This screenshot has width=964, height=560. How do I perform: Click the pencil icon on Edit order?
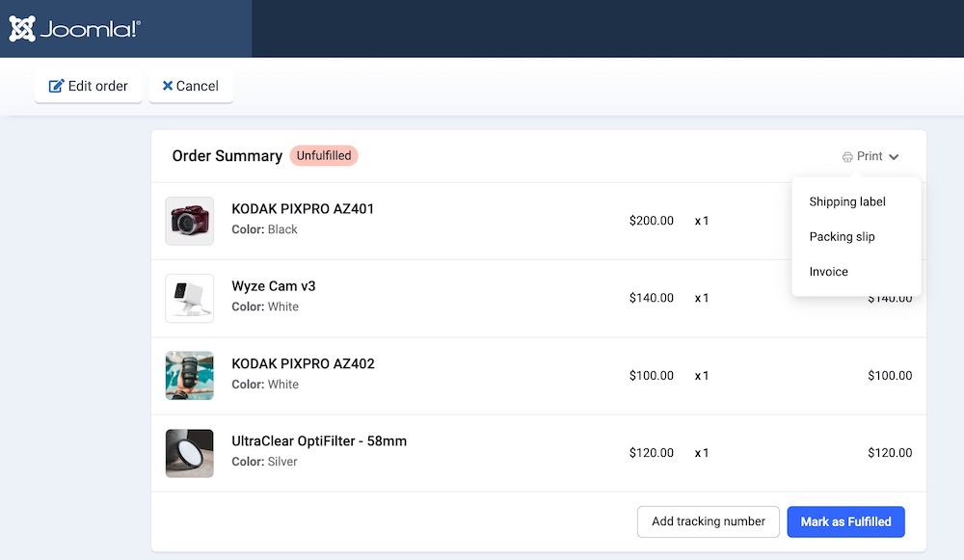coord(56,86)
